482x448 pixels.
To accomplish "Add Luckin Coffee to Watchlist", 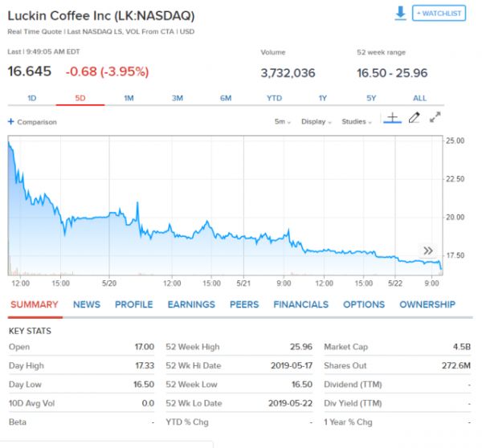I will (x=438, y=13).
